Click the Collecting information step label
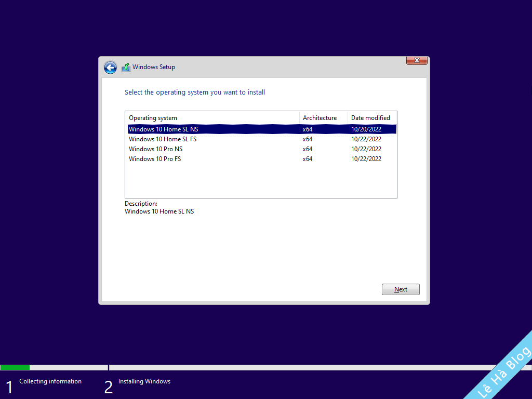Image resolution: width=532 pixels, height=399 pixels. click(x=50, y=381)
